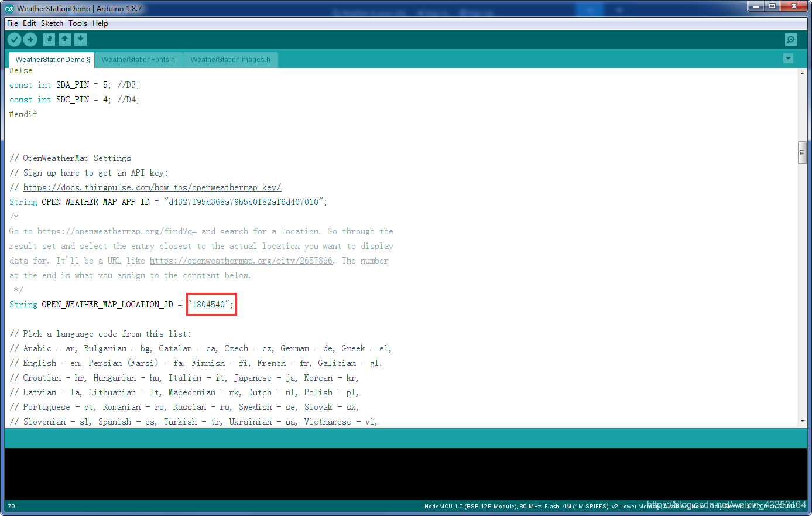Click the line starting "// Slovenian - sl"
812x516 pixels.
[x=194, y=422]
